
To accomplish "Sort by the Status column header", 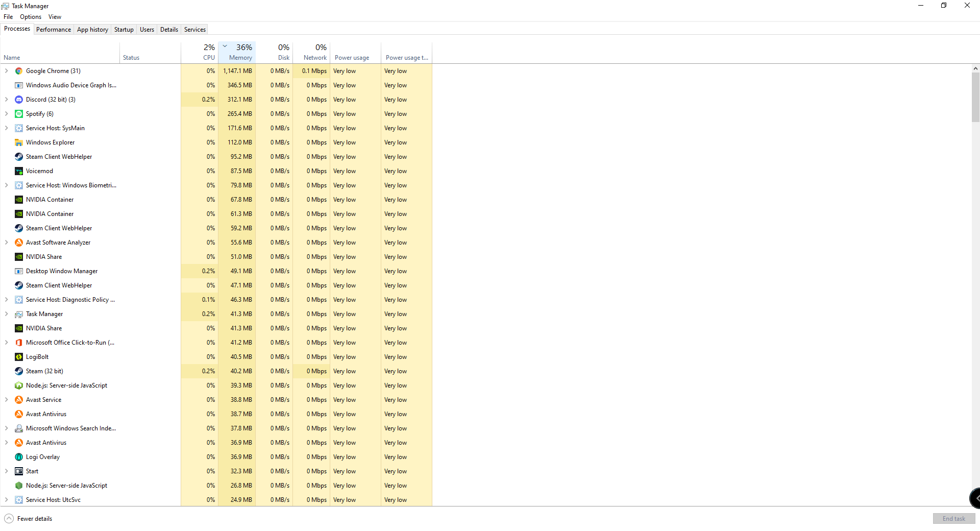I will pyautogui.click(x=151, y=52).
